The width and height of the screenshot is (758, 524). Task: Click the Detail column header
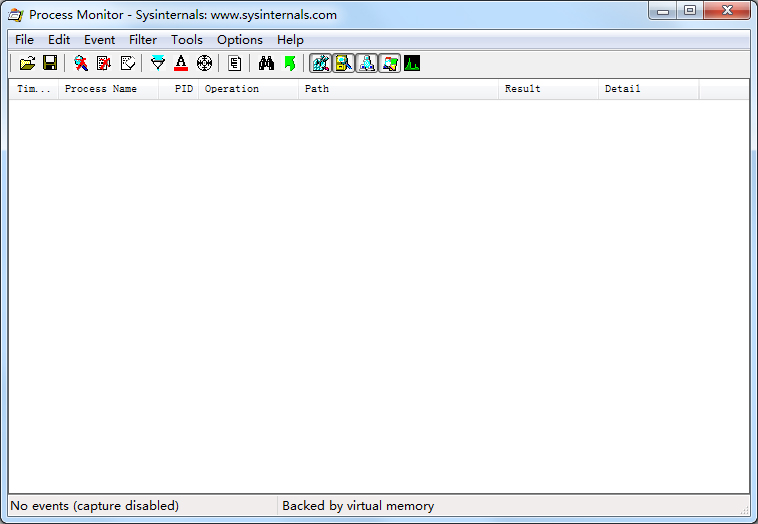(x=649, y=89)
